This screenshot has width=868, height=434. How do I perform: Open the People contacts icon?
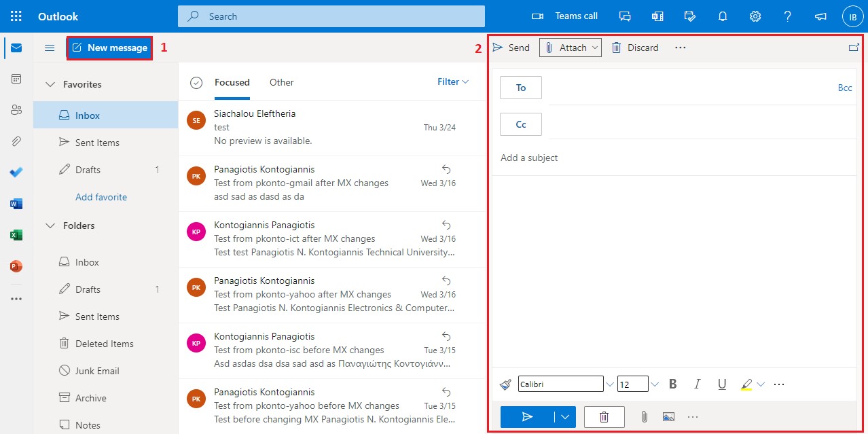pyautogui.click(x=16, y=110)
